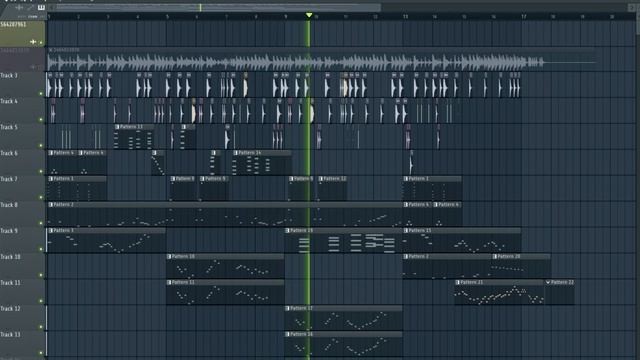Viewport: 640px width, 360px height.
Task: Select the pencil draw tool in the playlist toolbar
Action: (30, 7)
